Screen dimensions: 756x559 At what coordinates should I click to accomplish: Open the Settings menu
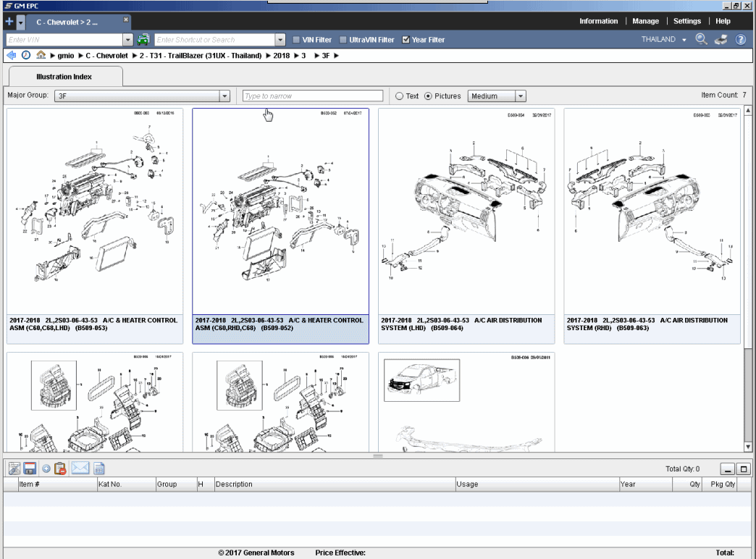[x=686, y=21]
